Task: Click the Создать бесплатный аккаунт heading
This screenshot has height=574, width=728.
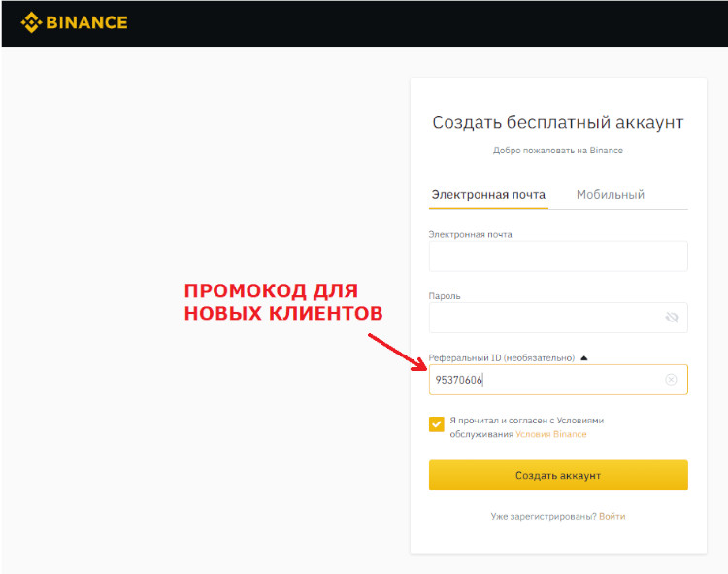Action: point(558,123)
